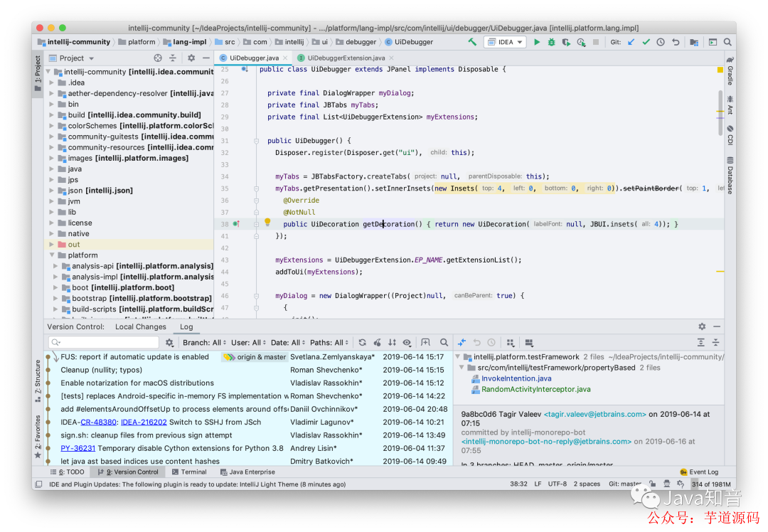Hide the Project tool window
The height and width of the screenshot is (532, 768).
[206, 58]
